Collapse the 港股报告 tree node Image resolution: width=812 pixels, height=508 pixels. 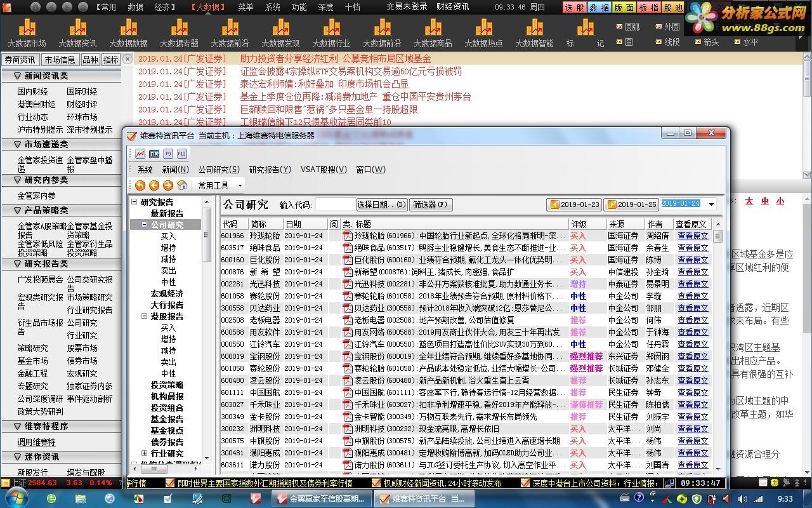click(x=145, y=316)
